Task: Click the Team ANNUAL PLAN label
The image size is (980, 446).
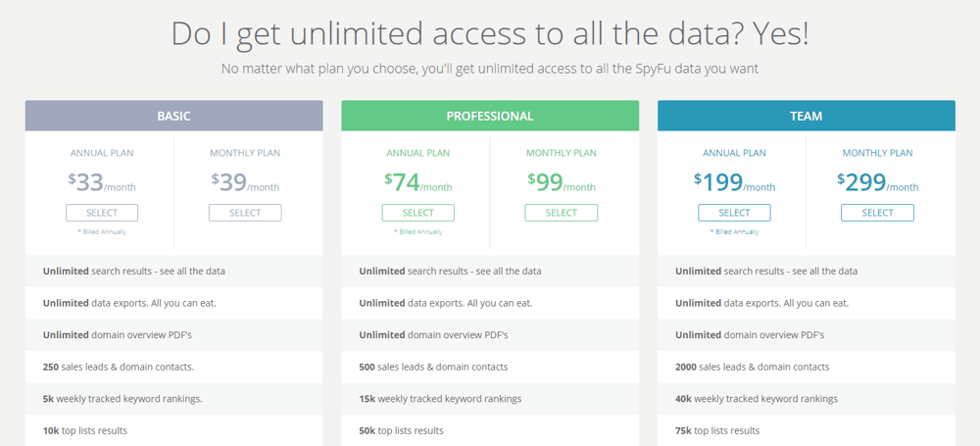Action: coord(734,153)
